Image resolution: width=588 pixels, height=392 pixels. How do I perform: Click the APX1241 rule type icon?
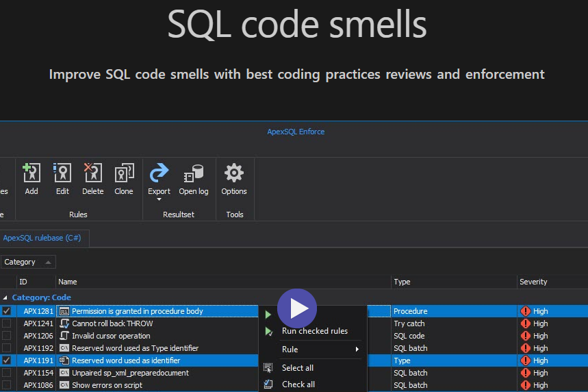[x=64, y=323]
